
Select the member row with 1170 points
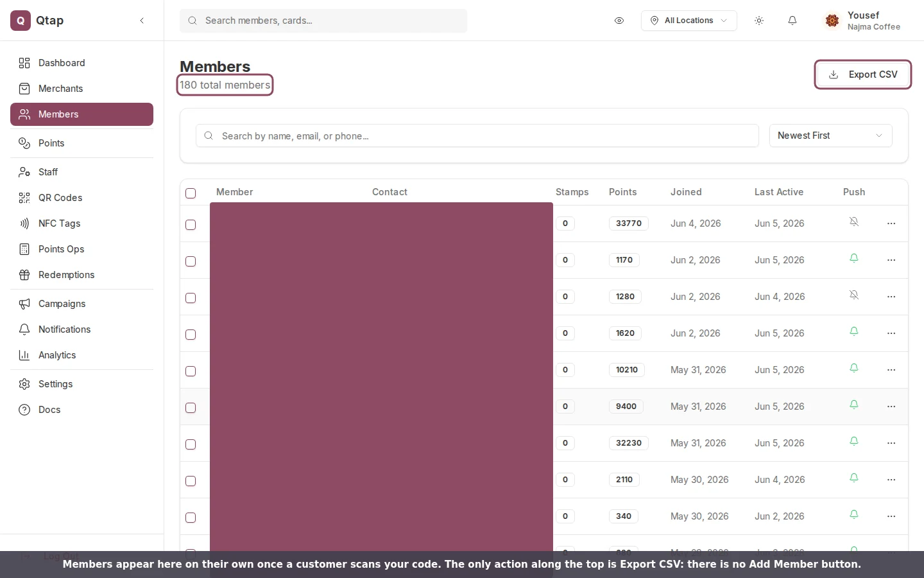191,261
